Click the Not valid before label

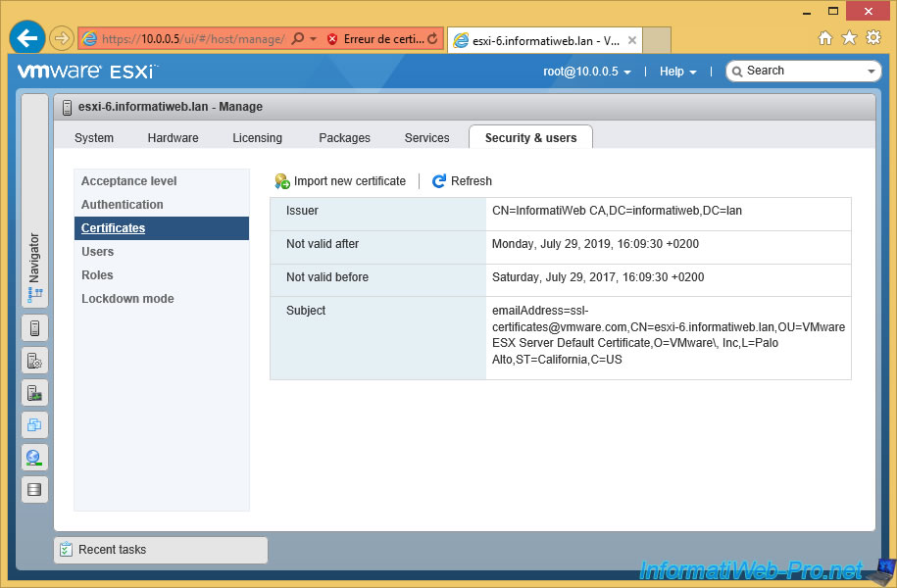tap(327, 276)
